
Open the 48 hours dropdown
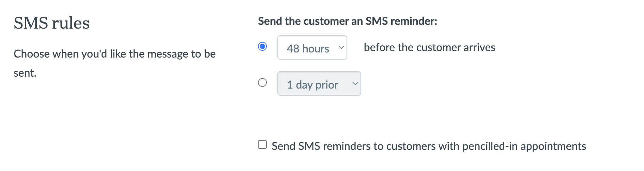312,48
